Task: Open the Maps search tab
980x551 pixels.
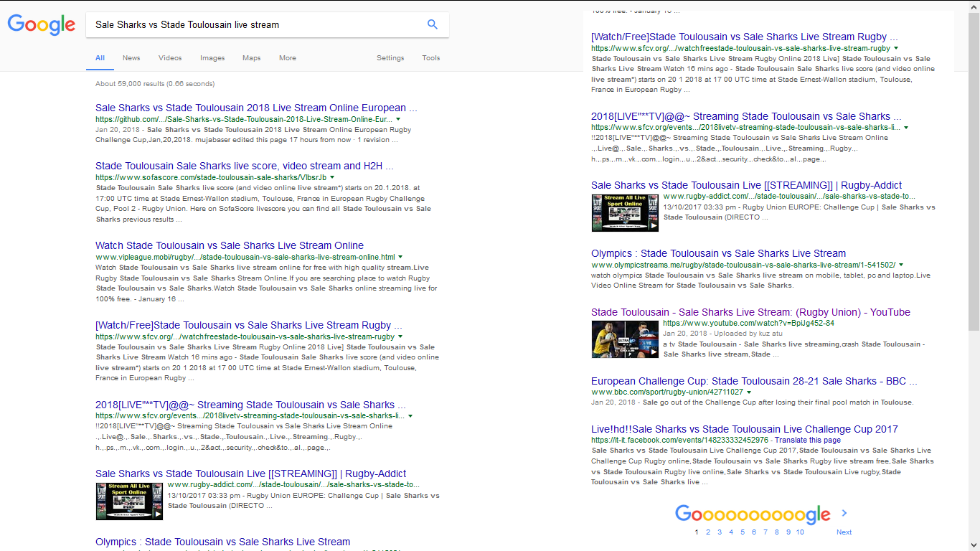Action: tap(252, 58)
